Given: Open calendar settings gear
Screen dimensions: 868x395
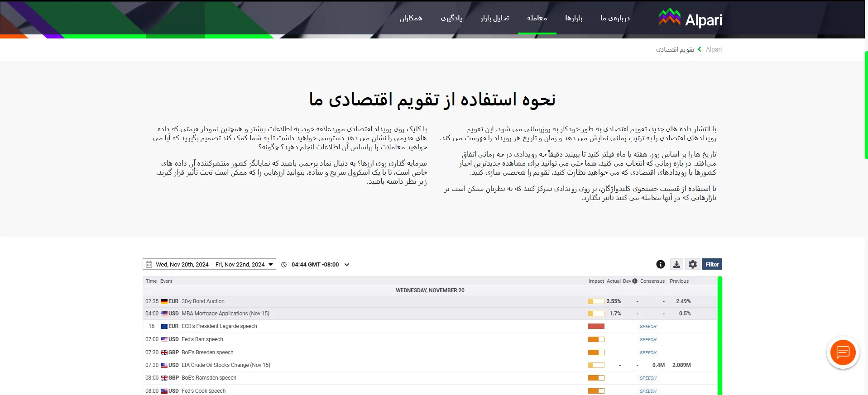Looking at the screenshot, I should click(693, 264).
